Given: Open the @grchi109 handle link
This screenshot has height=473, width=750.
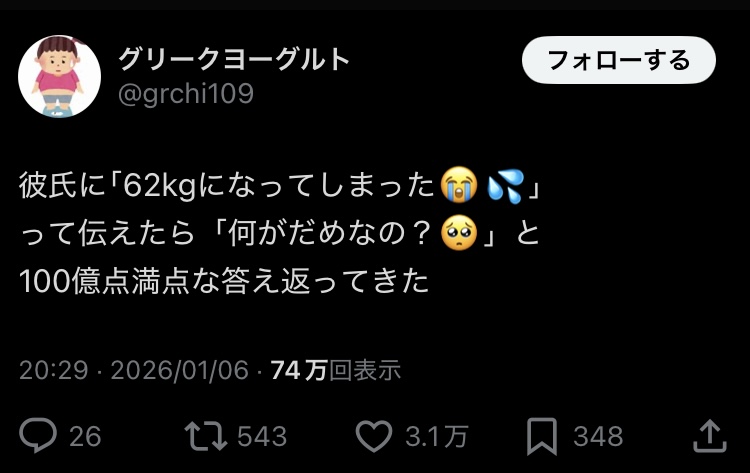Looking at the screenshot, I should [x=186, y=93].
